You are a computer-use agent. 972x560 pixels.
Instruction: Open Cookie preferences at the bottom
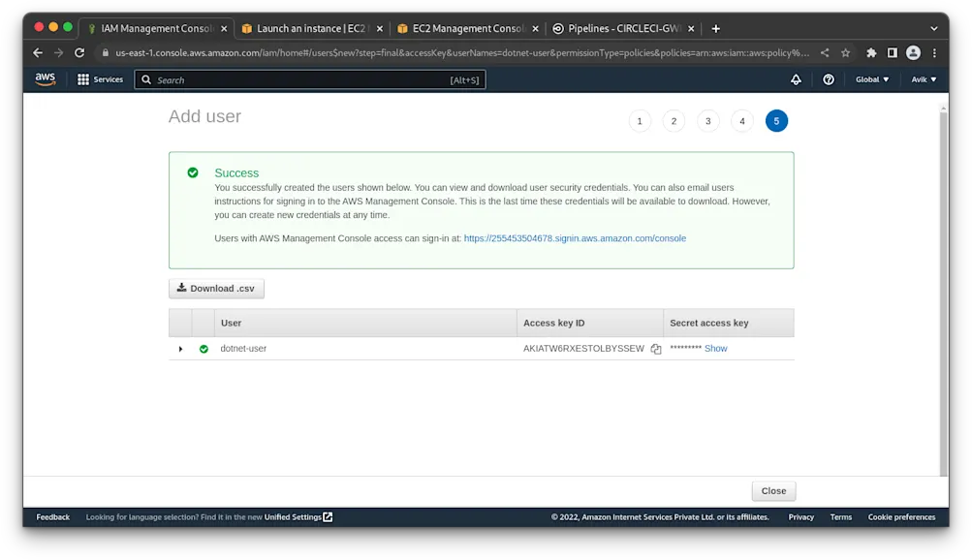tap(901, 516)
